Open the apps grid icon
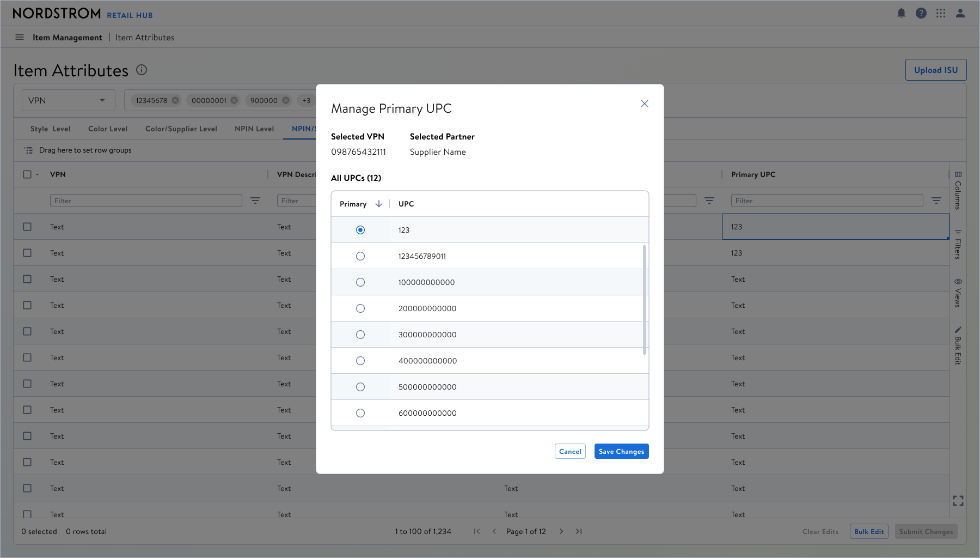 coord(941,13)
